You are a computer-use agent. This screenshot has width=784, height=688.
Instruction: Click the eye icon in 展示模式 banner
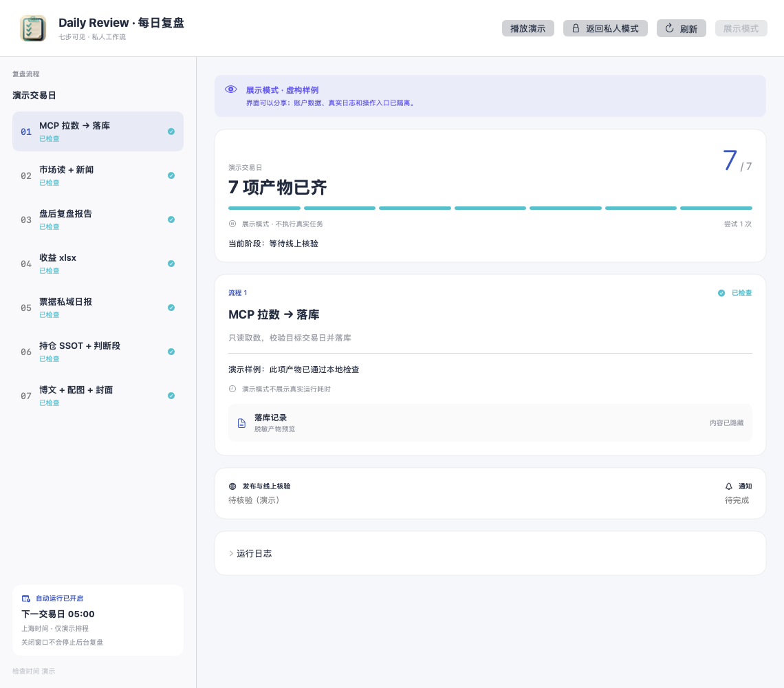pyautogui.click(x=230, y=89)
